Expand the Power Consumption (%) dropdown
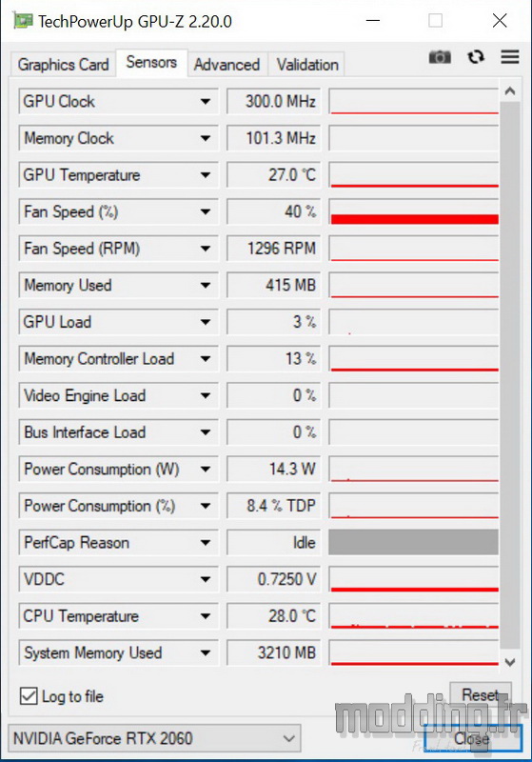The height and width of the screenshot is (762, 532). tap(206, 506)
